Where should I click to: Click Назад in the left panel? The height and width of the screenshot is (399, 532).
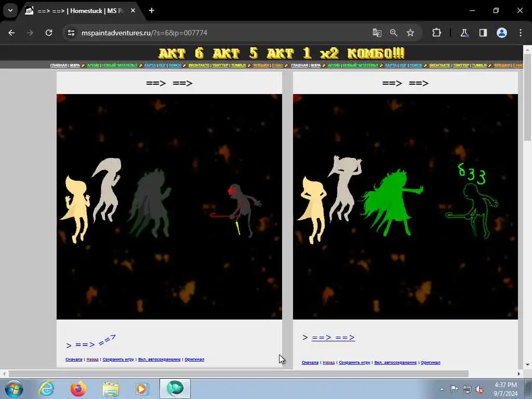coord(92,360)
